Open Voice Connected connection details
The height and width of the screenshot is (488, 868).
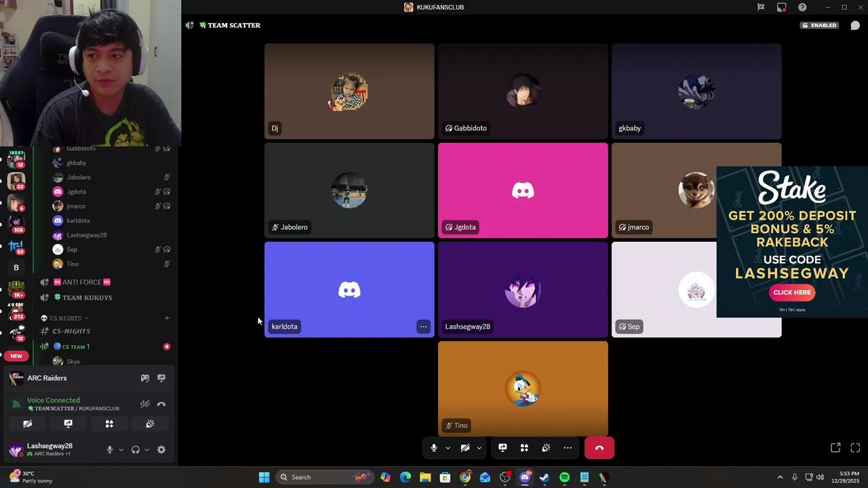point(54,400)
